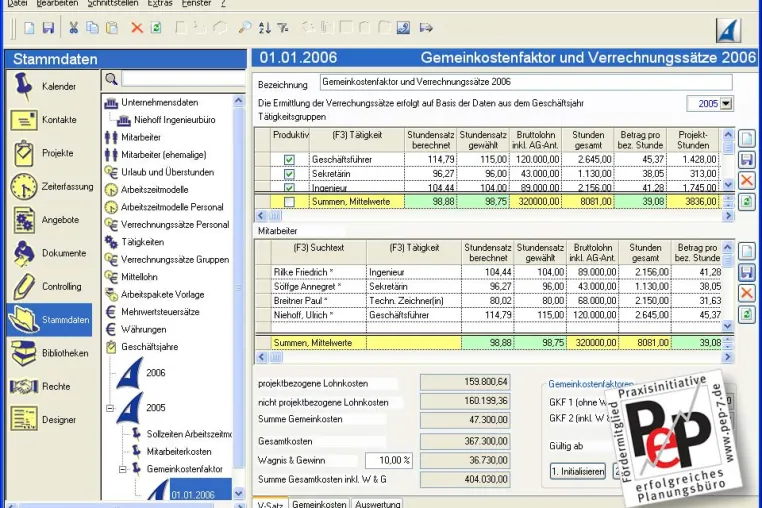Image resolution: width=762 pixels, height=508 pixels.
Task: Uncheck Produktiv for Geschäftsführer
Action: pos(289,159)
